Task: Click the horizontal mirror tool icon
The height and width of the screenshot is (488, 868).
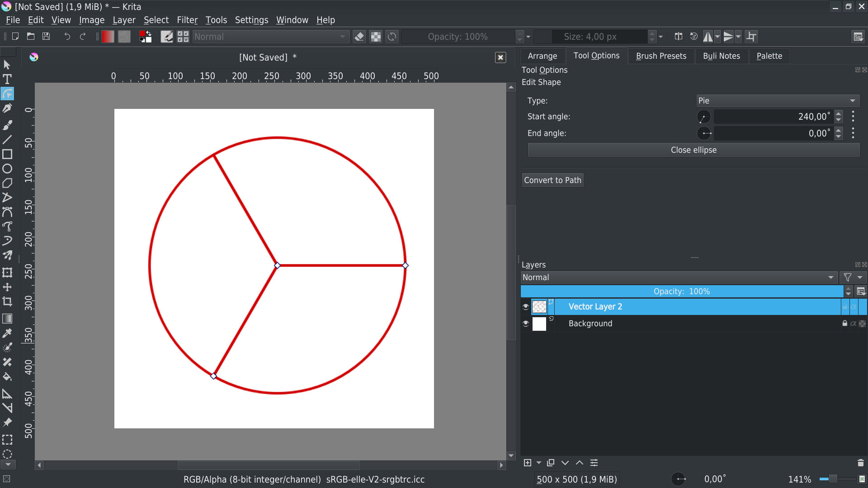Action: tap(708, 37)
